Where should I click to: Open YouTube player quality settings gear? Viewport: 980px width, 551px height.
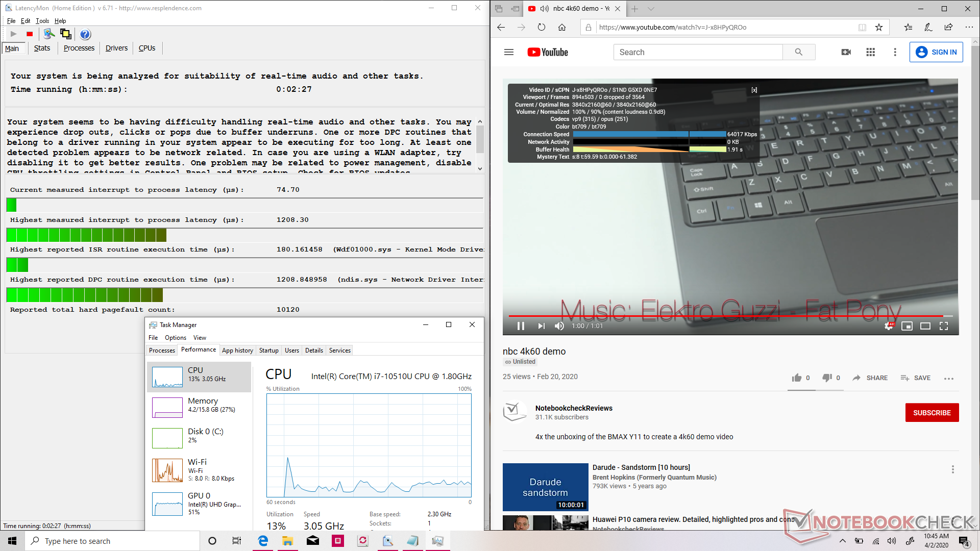[x=889, y=326]
